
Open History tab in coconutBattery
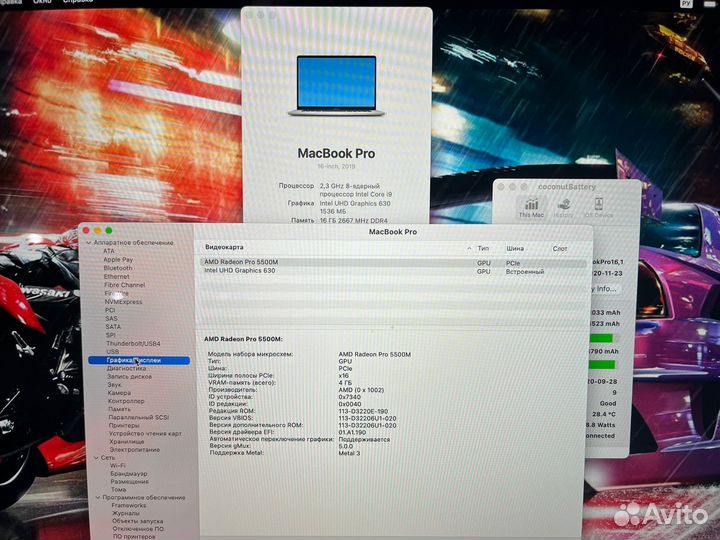coord(563,208)
